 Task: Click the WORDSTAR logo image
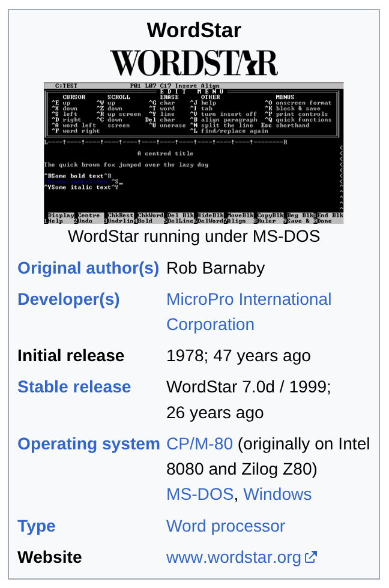(x=193, y=63)
